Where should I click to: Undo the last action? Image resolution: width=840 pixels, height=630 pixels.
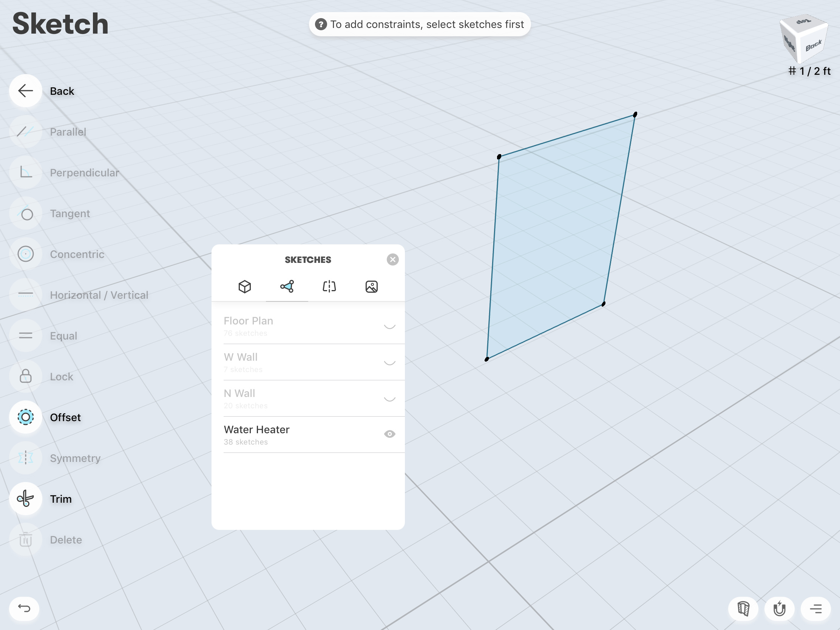point(24,609)
